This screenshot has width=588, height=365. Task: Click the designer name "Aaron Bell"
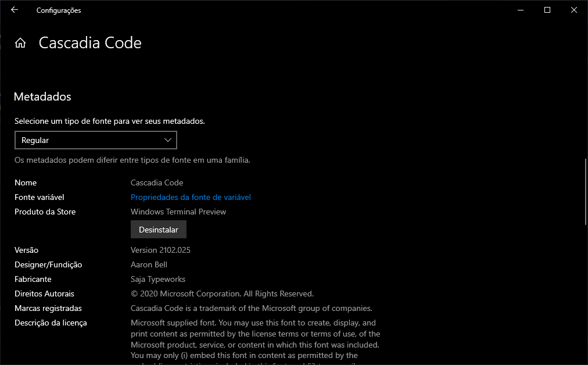pyautogui.click(x=149, y=264)
